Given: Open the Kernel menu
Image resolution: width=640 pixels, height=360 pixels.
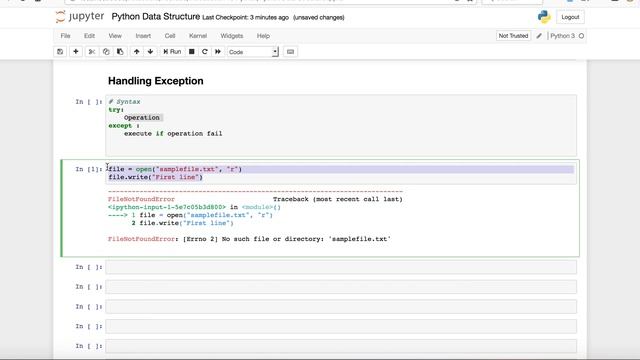Looking at the screenshot, I should pos(198,36).
